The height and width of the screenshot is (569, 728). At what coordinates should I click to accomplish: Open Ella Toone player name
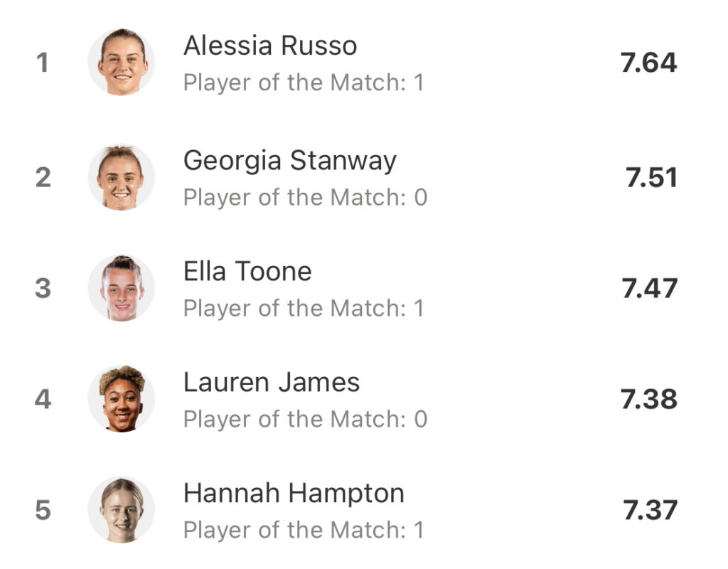click(247, 271)
